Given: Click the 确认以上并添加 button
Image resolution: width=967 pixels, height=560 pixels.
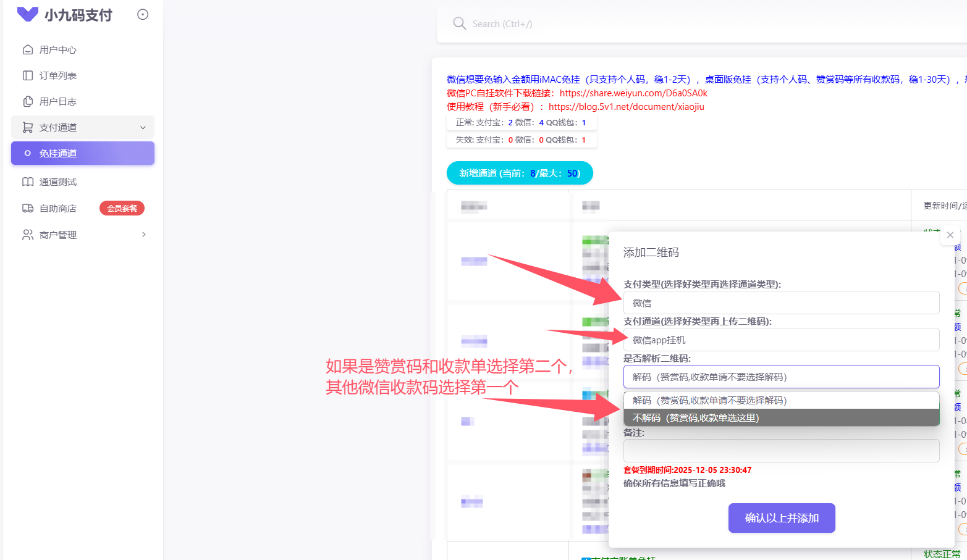Looking at the screenshot, I should 782,518.
